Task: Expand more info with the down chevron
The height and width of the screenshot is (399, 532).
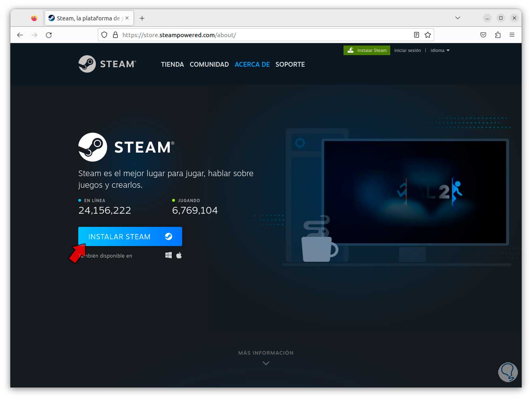Action: click(266, 363)
